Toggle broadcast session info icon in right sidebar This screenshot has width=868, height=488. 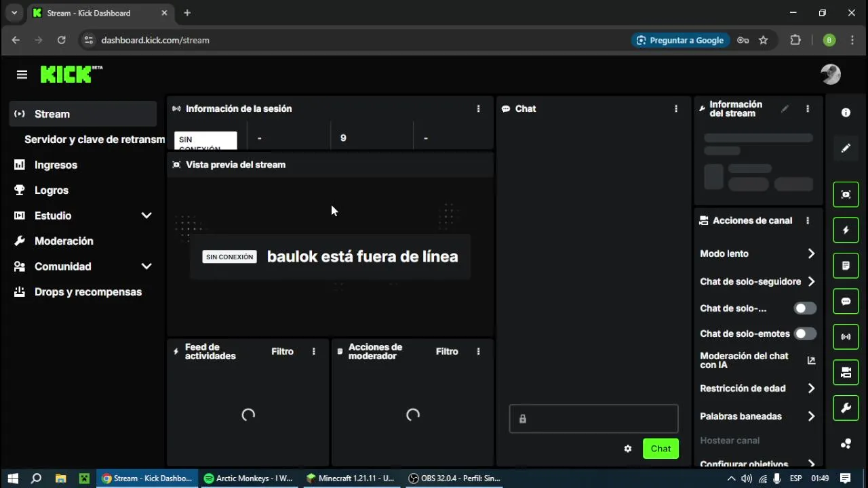846,337
